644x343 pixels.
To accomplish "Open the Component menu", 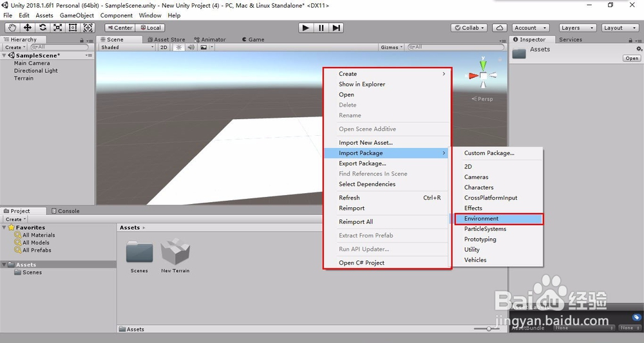I will tap(116, 15).
